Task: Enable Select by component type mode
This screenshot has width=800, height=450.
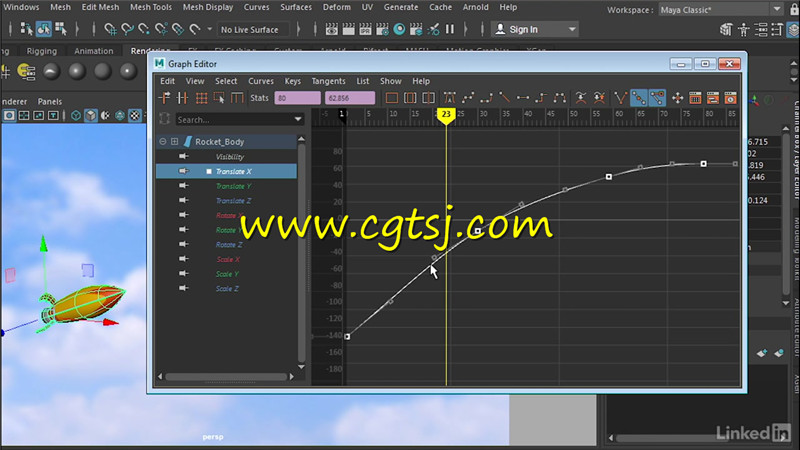Action: (61, 29)
